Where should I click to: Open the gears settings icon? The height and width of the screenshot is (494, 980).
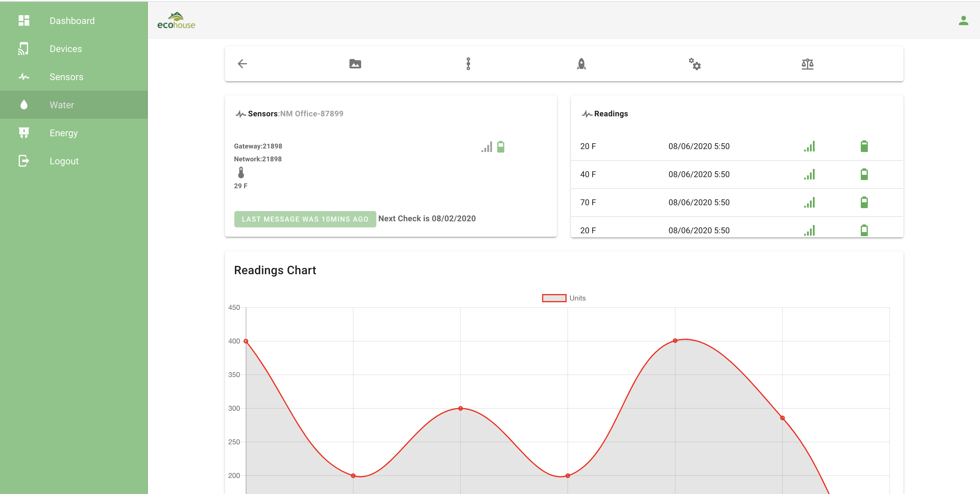694,63
